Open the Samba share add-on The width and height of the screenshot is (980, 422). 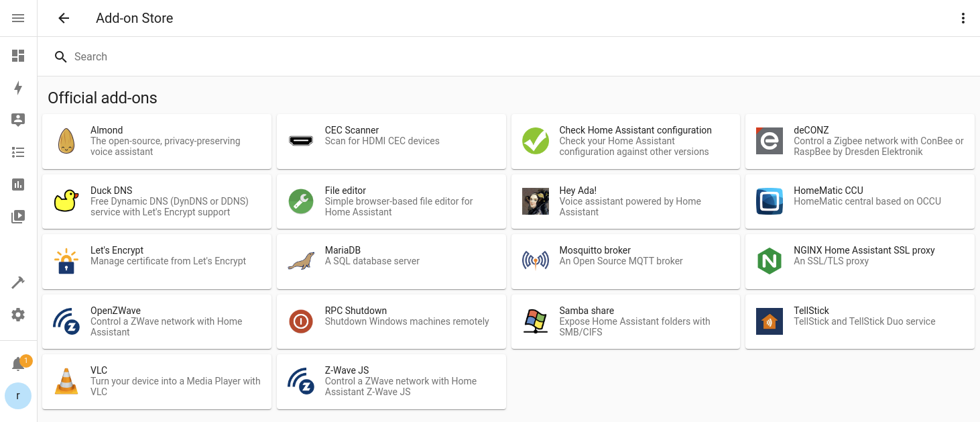625,321
